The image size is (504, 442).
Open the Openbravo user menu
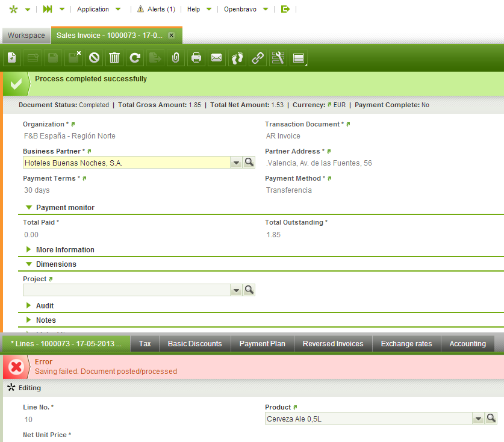(246, 9)
